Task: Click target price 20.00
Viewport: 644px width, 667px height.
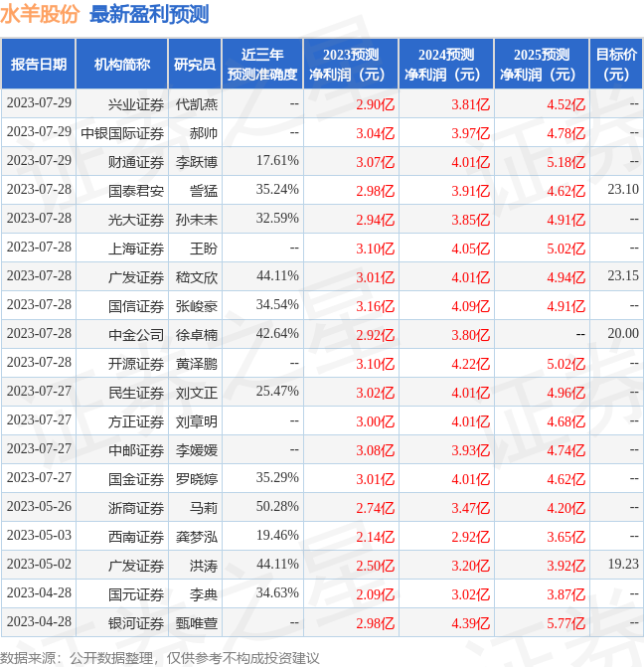Action: 623,334
